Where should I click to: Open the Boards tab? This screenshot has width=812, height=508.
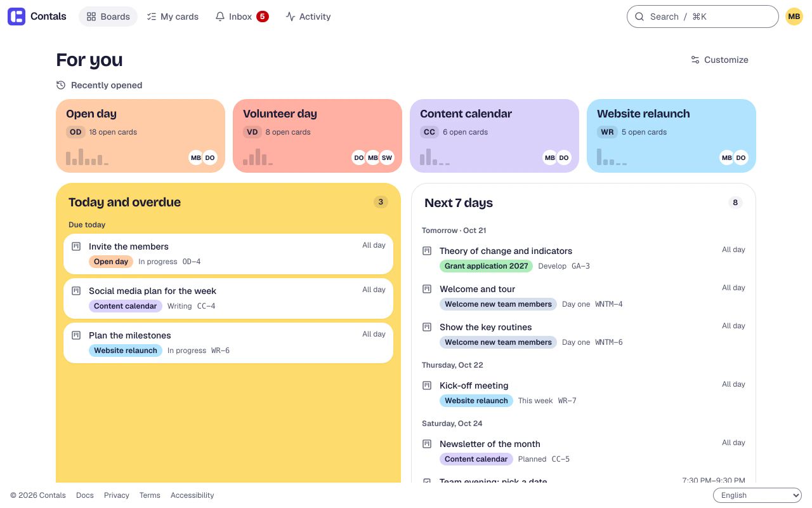[108, 17]
